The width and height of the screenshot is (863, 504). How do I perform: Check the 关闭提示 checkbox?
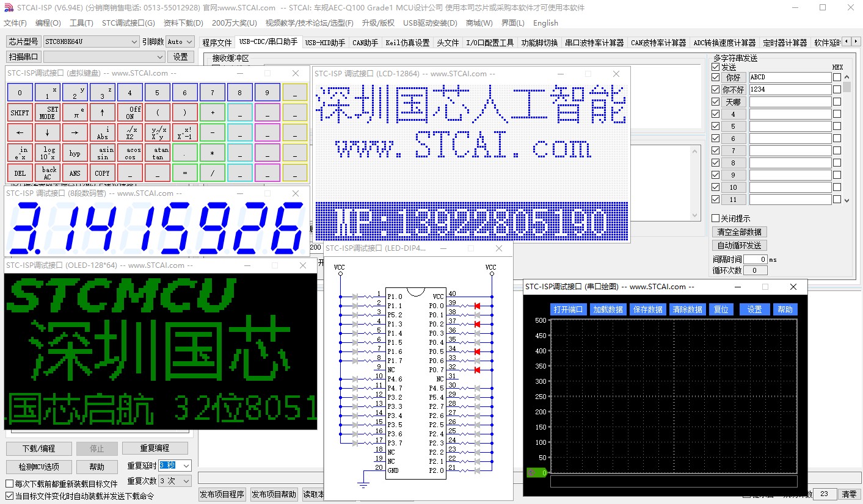pos(715,218)
